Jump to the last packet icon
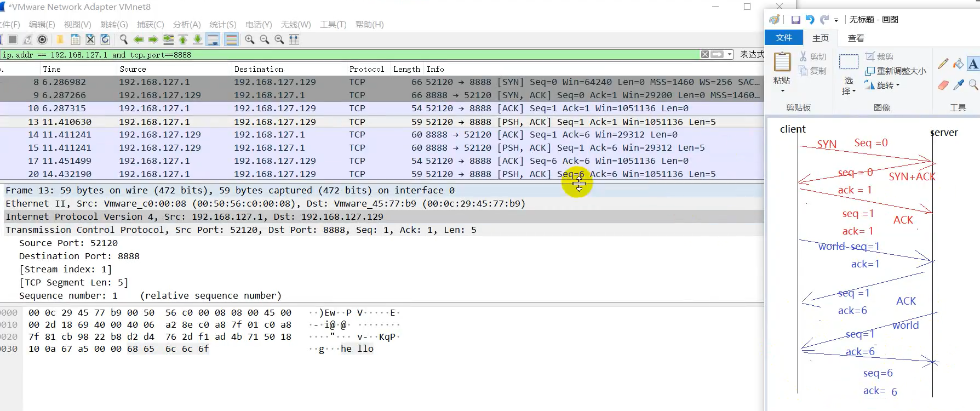 click(x=198, y=39)
